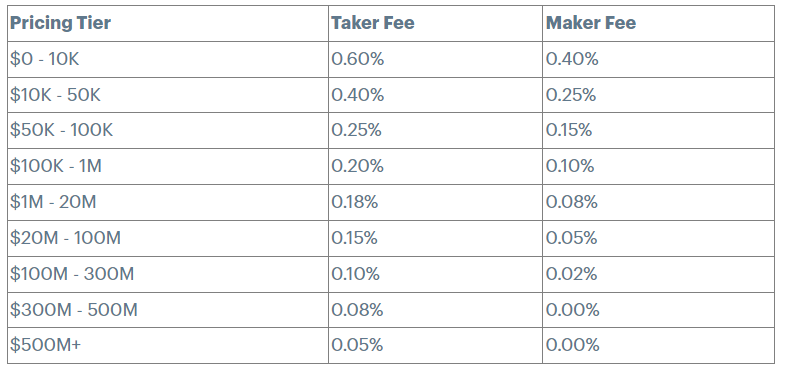Select the $10K - 50K tier cell
This screenshot has width=790, height=369.
point(168,95)
